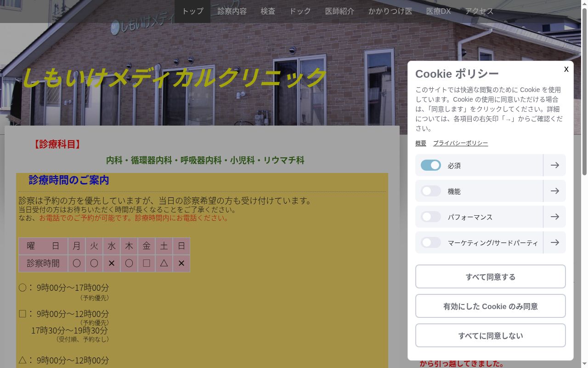Enable the マーケティング/サードパーティ cookie switch

431,242
